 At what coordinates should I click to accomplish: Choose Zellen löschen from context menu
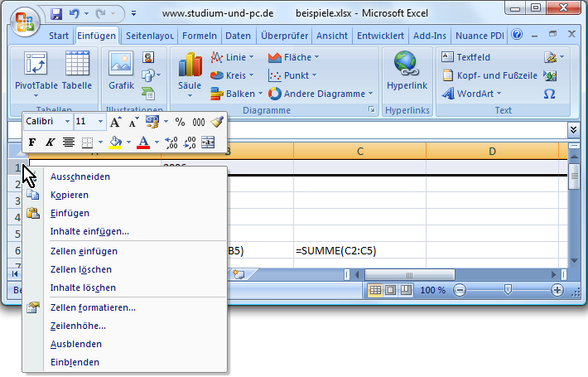tap(125, 270)
